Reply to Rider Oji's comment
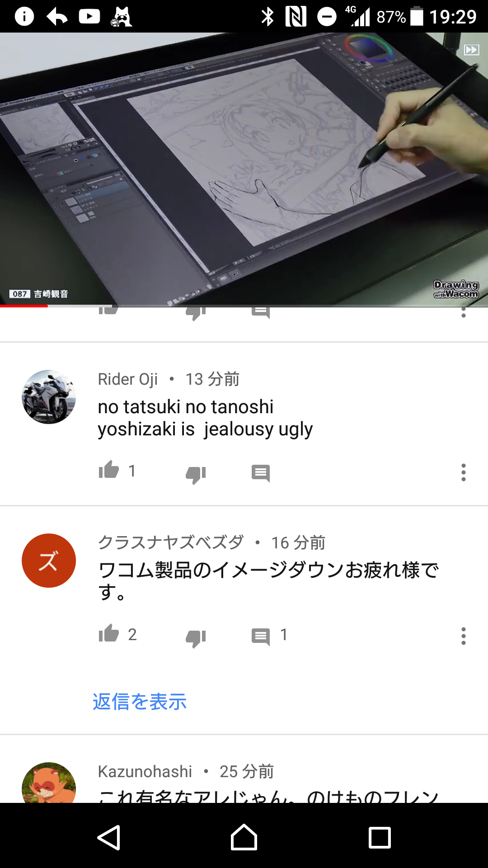Screen dimensions: 488x868 pos(261,473)
